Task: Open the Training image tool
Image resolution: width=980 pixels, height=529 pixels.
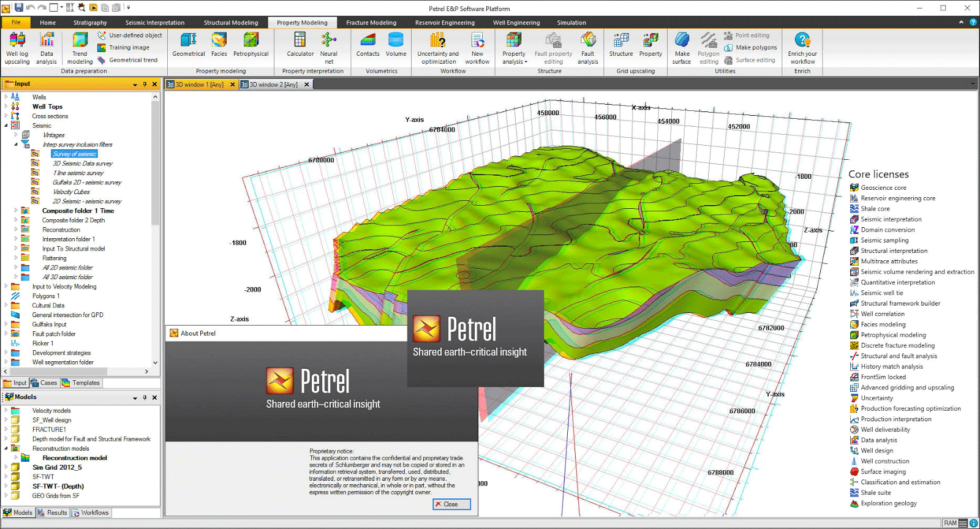Action: click(x=123, y=48)
